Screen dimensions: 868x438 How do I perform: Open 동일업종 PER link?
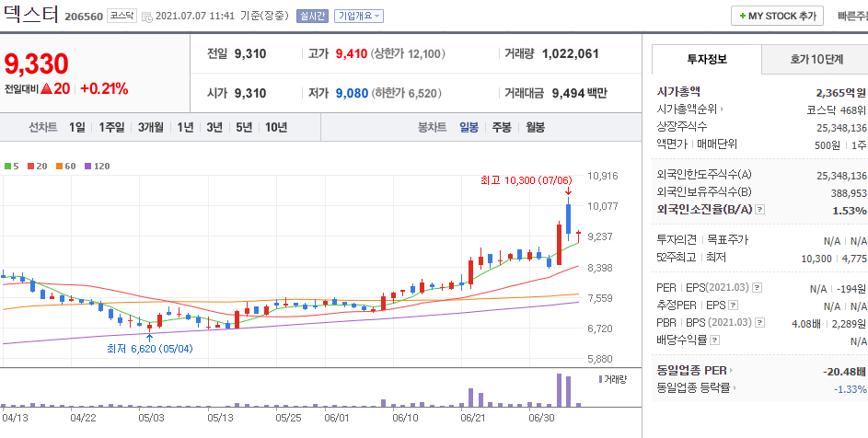pos(694,371)
